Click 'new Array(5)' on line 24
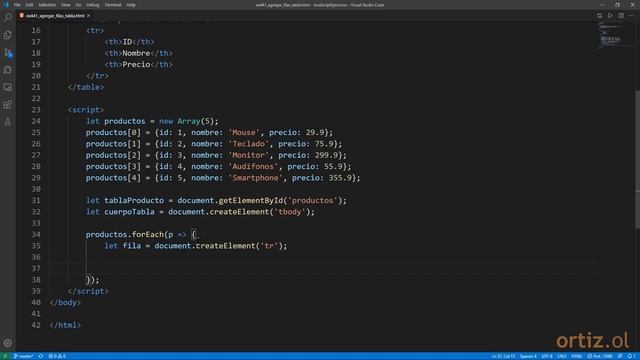This screenshot has height=360, width=640. click(x=187, y=121)
